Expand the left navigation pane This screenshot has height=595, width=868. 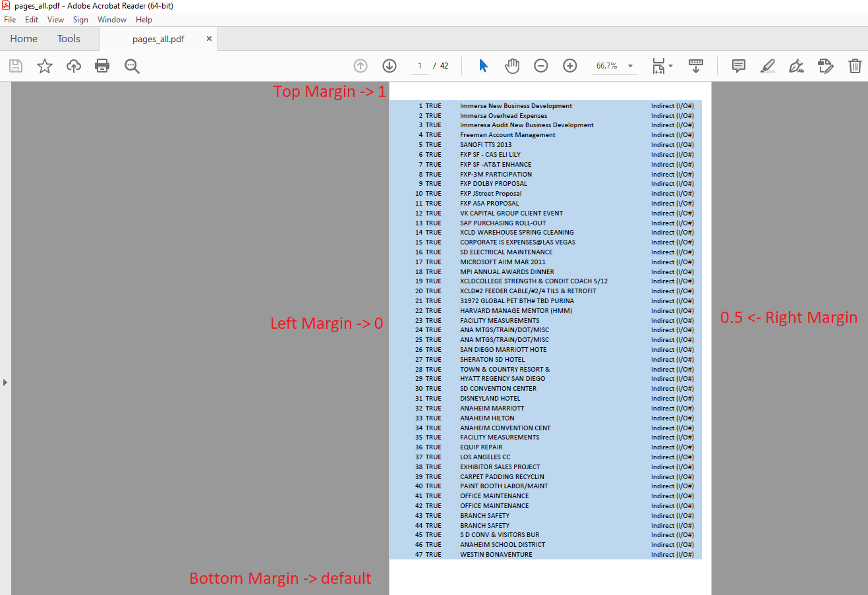[5, 382]
